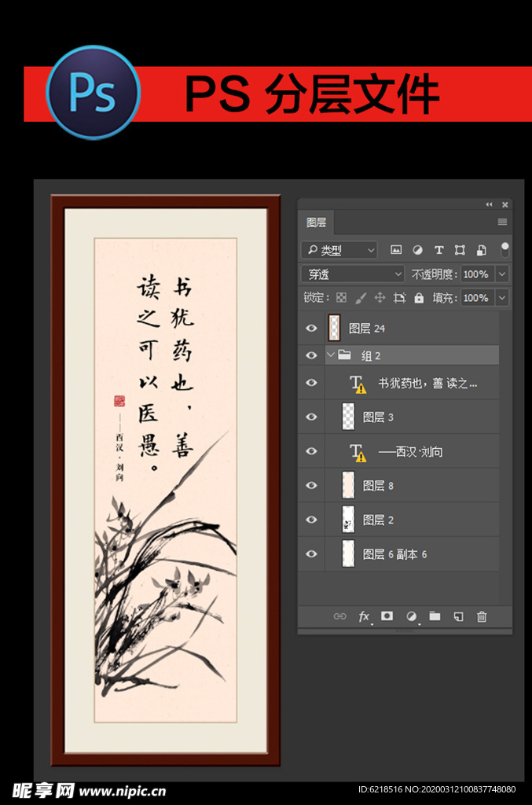This screenshot has height=805, width=532.
Task: Open the Layers panel menu icon
Action: pyautogui.click(x=502, y=222)
